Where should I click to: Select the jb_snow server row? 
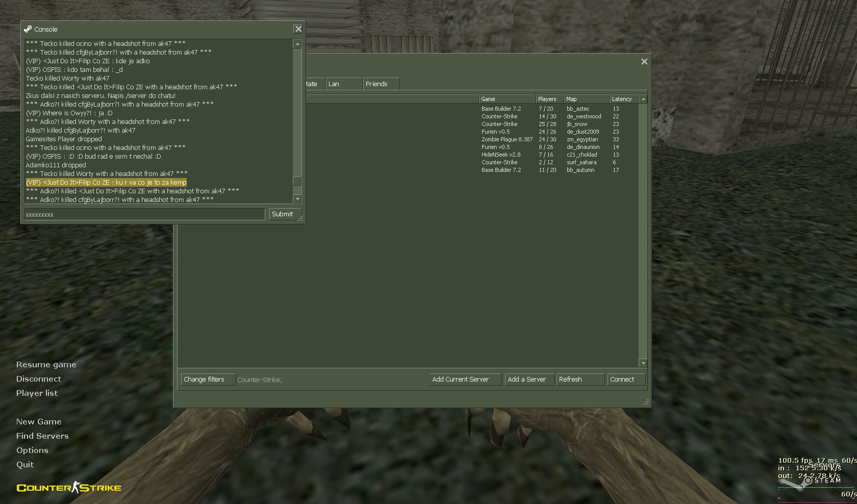(x=408, y=124)
